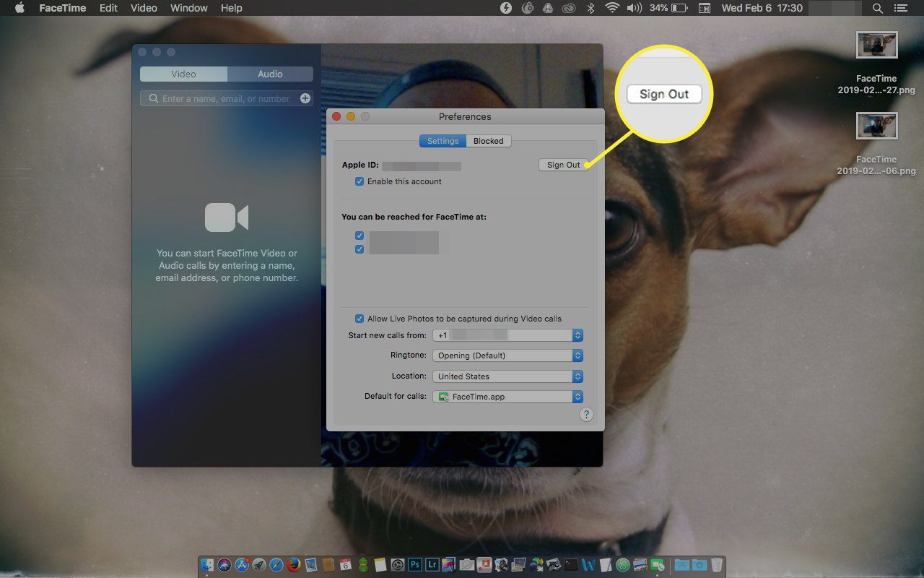The width and height of the screenshot is (924, 578).
Task: Click the Bluetooth icon in the menu bar
Action: coord(590,8)
